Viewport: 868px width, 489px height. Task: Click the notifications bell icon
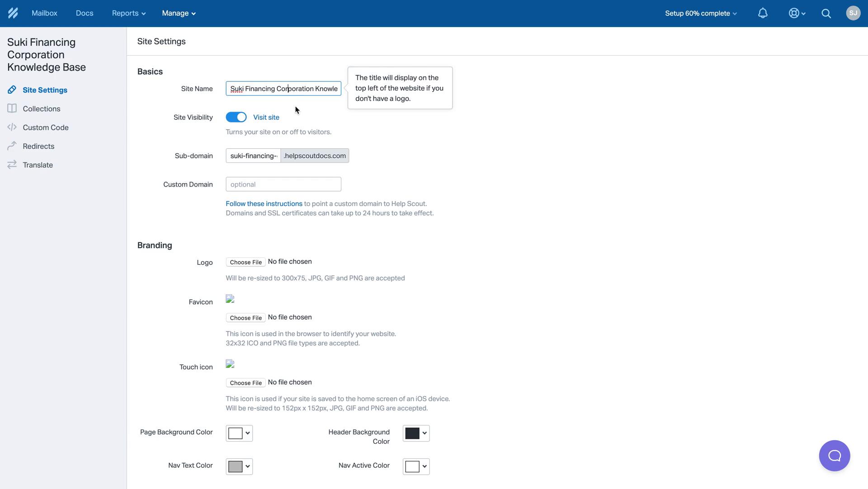763,13
